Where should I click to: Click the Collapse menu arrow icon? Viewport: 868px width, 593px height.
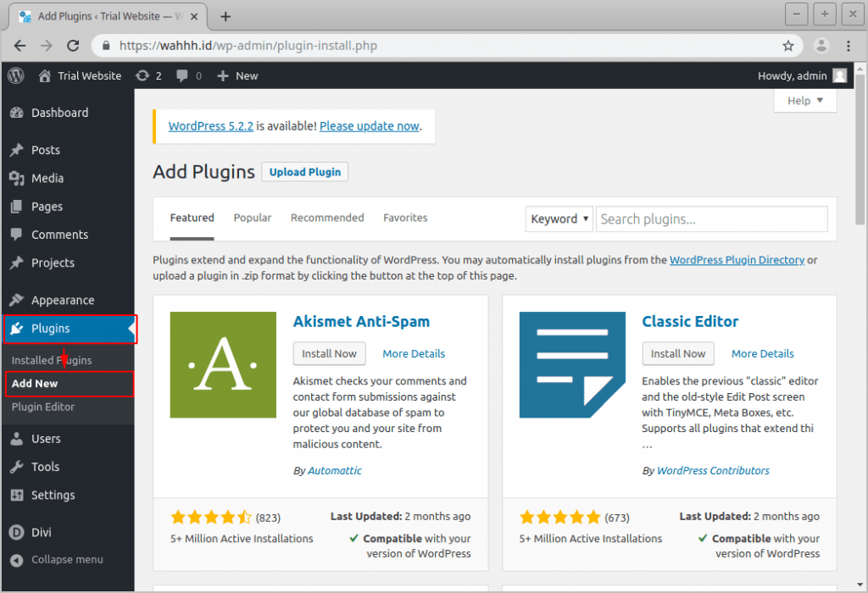pyautogui.click(x=17, y=560)
